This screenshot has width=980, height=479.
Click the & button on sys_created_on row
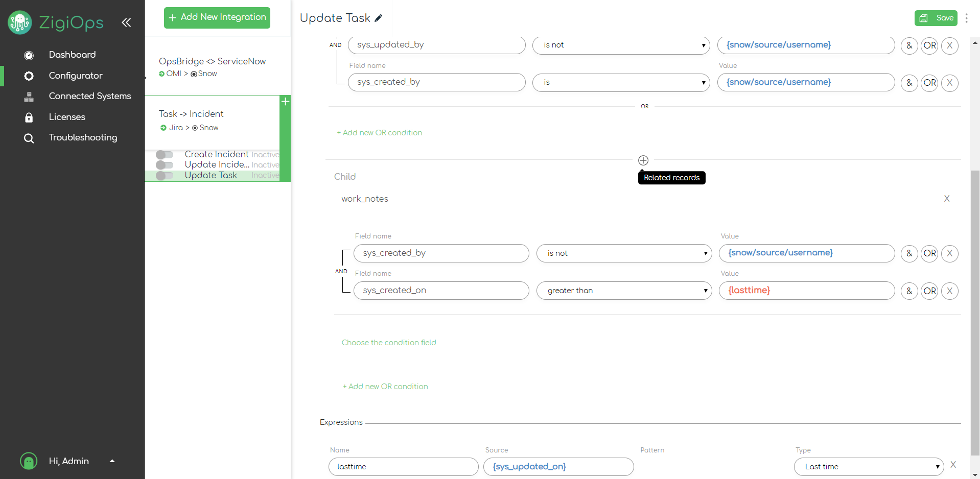[909, 291]
